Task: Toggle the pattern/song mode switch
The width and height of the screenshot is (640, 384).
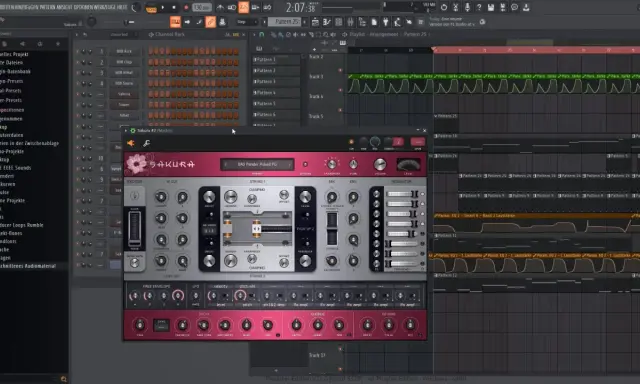Action: click(151, 8)
